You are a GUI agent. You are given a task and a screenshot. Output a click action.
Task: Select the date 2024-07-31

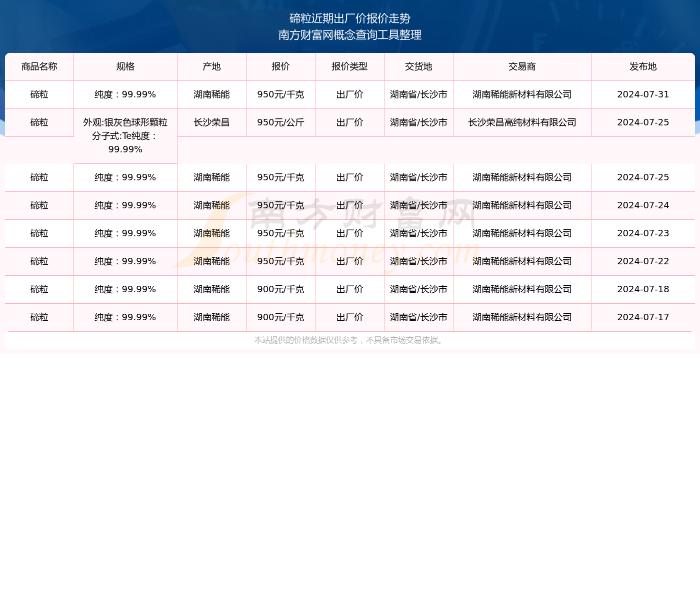pos(643,94)
